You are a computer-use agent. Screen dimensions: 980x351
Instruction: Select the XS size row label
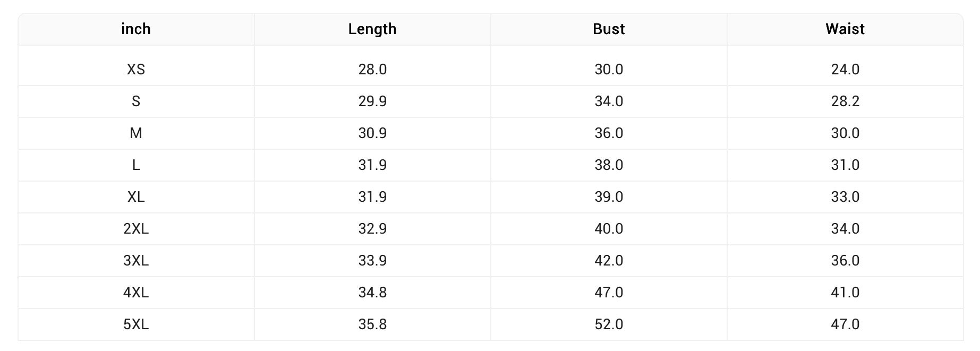[x=136, y=70]
